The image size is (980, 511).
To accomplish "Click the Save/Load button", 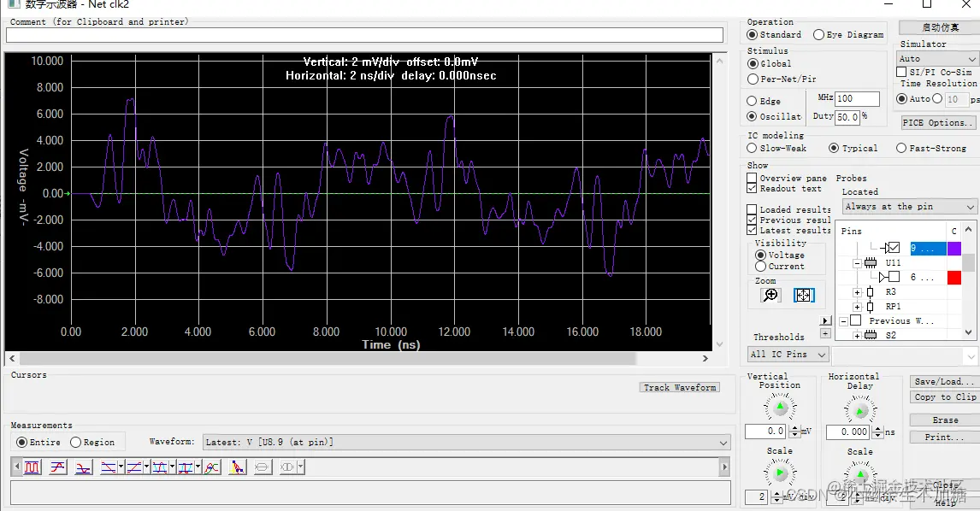I will 945,381.
